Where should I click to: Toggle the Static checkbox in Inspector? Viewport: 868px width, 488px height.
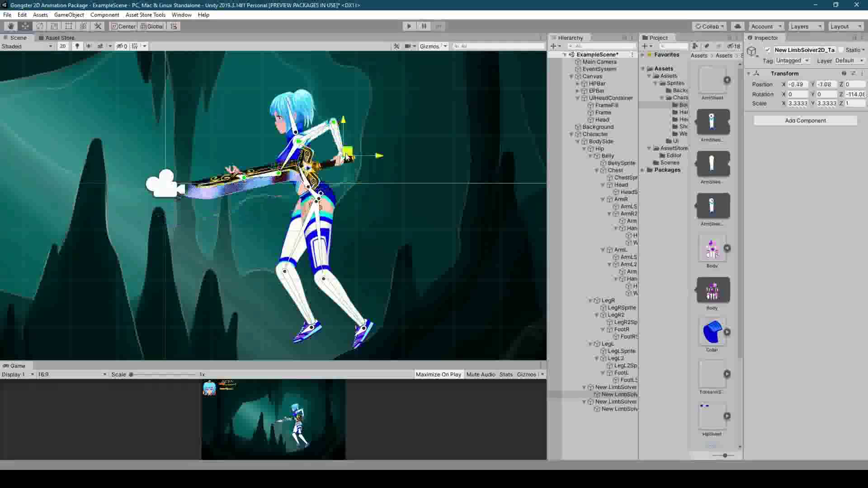[x=841, y=50]
